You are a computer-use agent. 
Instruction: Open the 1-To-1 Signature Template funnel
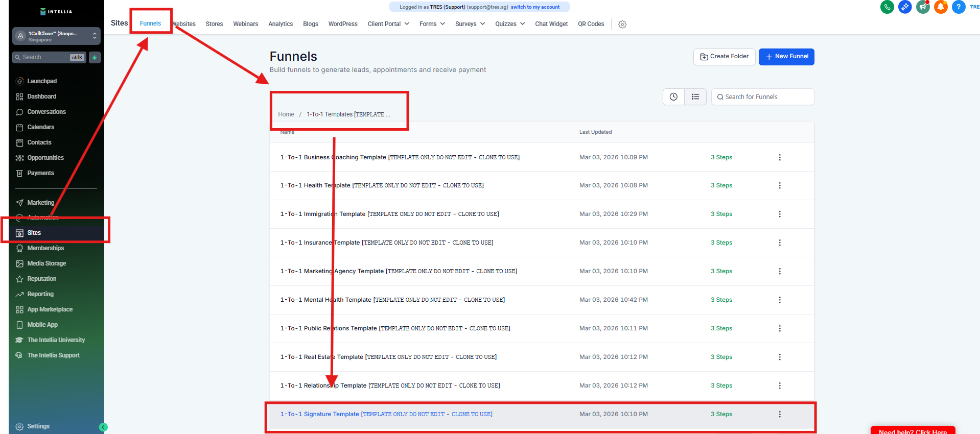386,414
